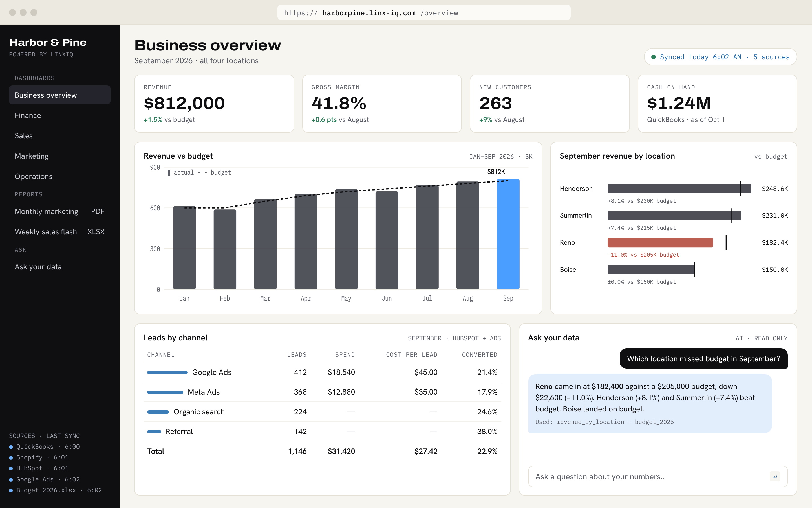The image size is (812, 508).
Task: Click the blue Sep revenue bar
Action: [508, 234]
